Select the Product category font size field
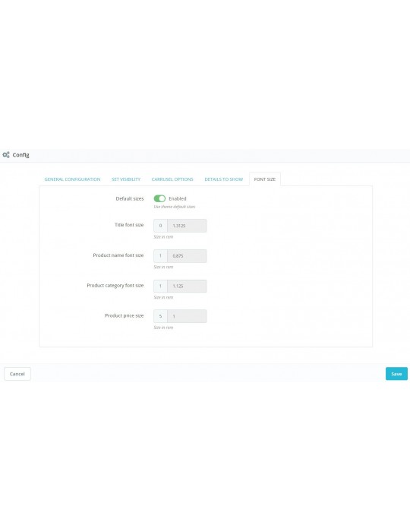This screenshot has width=410, height=532. pyautogui.click(x=187, y=286)
